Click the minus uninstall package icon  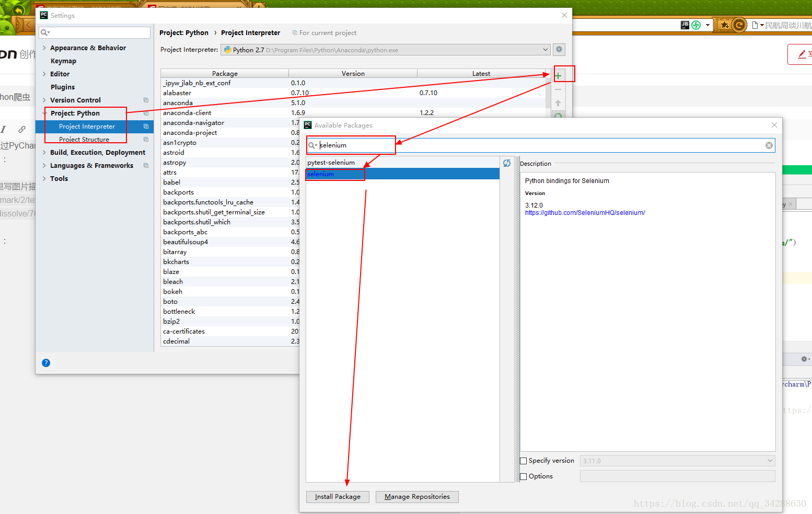pos(558,89)
